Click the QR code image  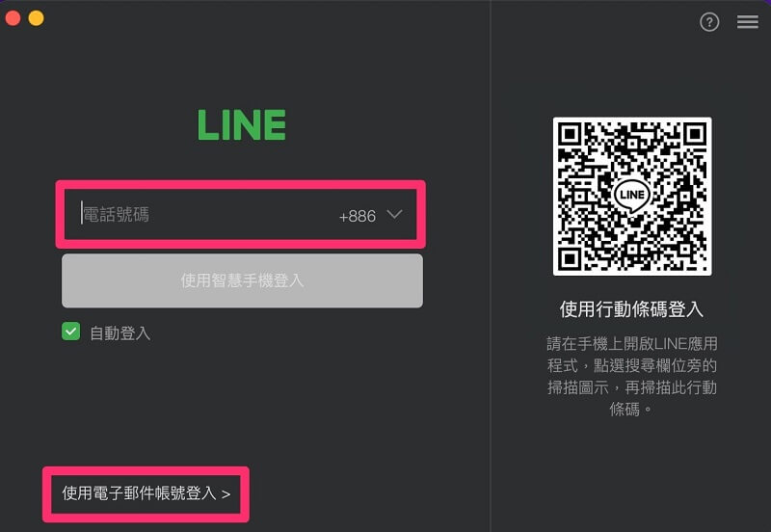[632, 197]
